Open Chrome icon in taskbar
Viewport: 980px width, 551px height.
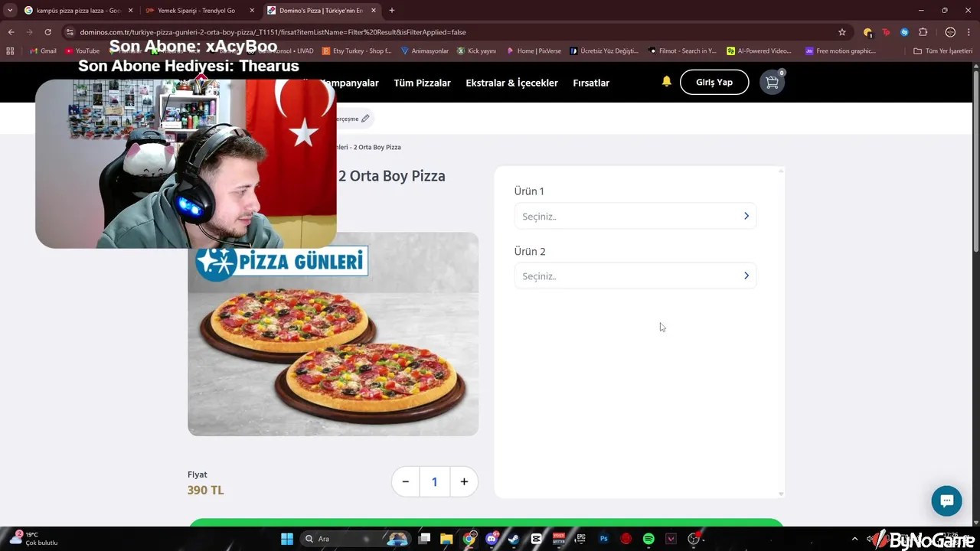click(x=469, y=539)
